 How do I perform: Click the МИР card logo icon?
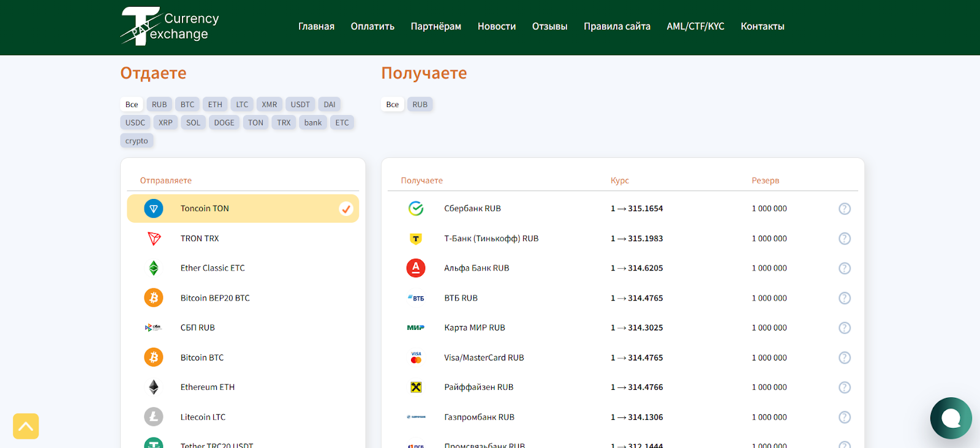click(416, 327)
